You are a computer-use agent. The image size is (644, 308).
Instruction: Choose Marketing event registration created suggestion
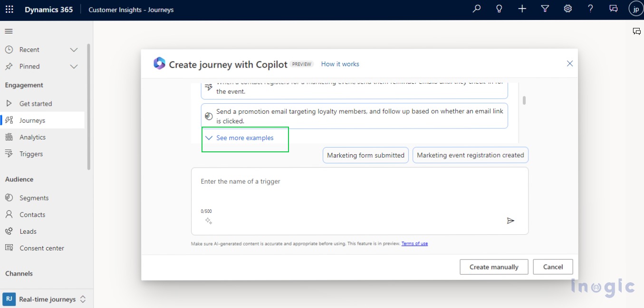470,155
